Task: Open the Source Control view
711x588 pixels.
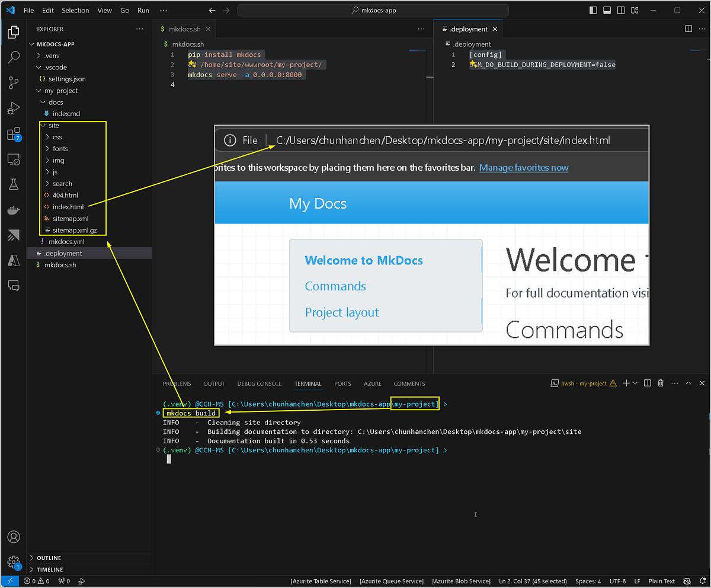Action: coord(13,83)
